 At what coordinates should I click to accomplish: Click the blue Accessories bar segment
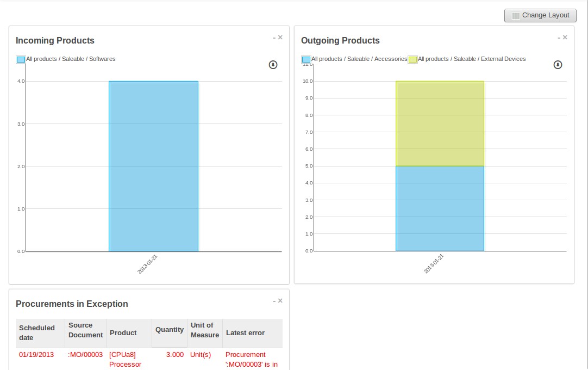440,208
